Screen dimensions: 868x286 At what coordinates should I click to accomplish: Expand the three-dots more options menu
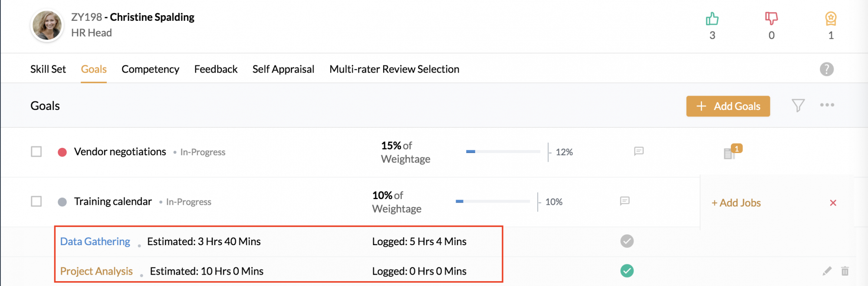pyautogui.click(x=827, y=105)
